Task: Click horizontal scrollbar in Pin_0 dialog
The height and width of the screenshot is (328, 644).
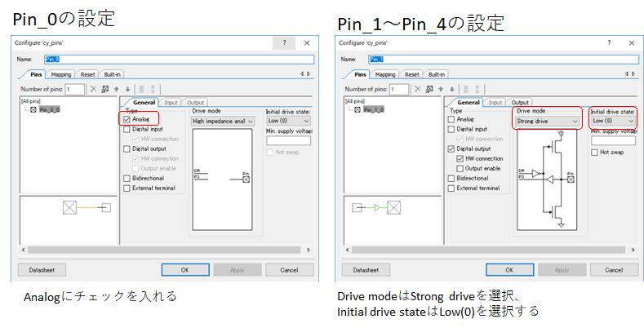Action: [164, 250]
